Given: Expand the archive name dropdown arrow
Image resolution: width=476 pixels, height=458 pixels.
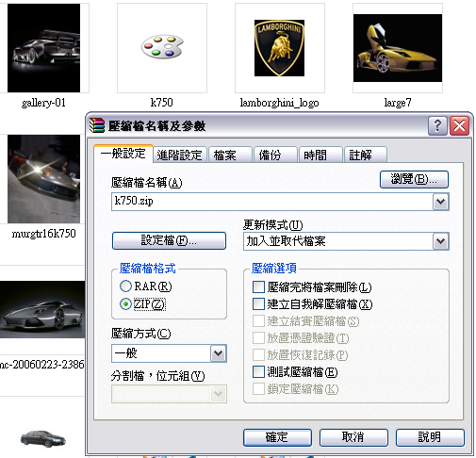Looking at the screenshot, I should 440,202.
